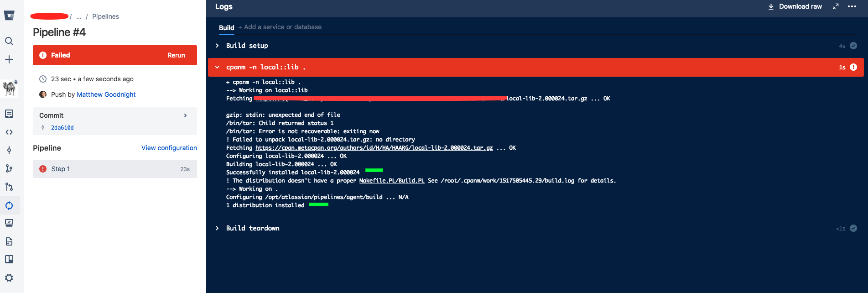Expand the Build setup section

(x=217, y=46)
